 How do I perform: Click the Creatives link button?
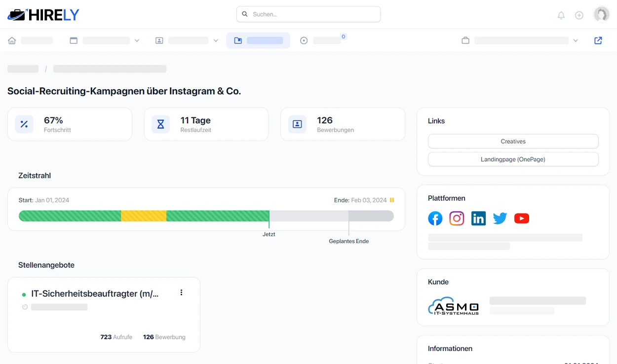[513, 142]
